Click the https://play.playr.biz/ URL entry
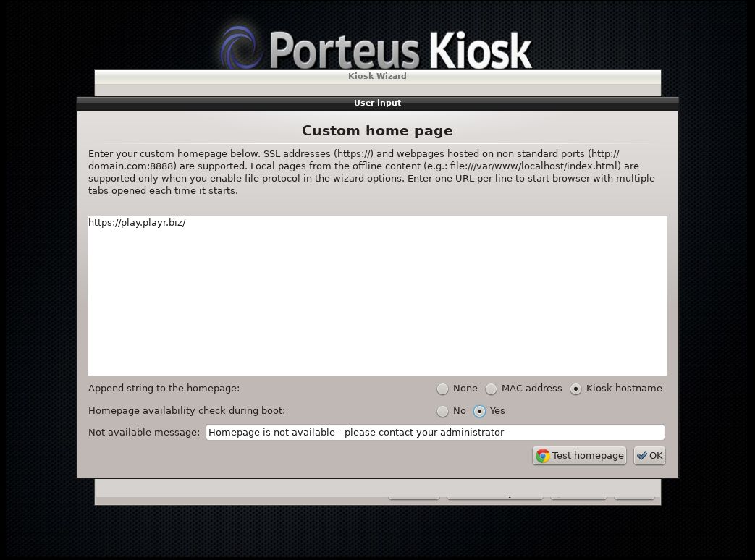The image size is (755, 560). (137, 222)
